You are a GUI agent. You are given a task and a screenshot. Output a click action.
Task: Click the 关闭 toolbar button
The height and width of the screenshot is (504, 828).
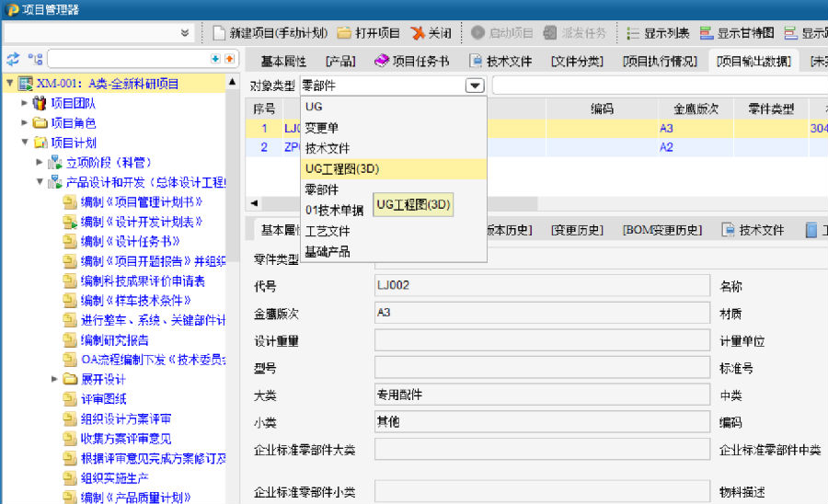[x=431, y=32]
